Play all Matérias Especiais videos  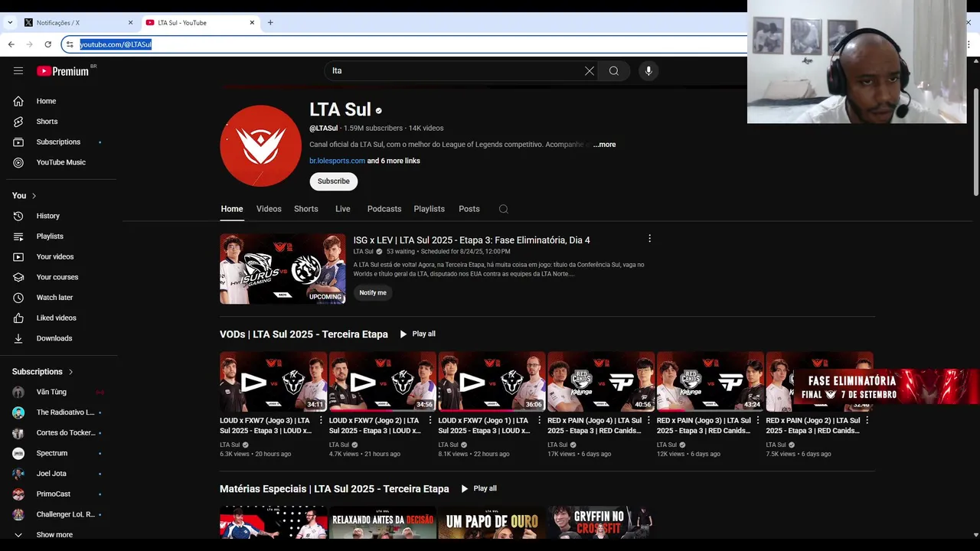pyautogui.click(x=479, y=489)
